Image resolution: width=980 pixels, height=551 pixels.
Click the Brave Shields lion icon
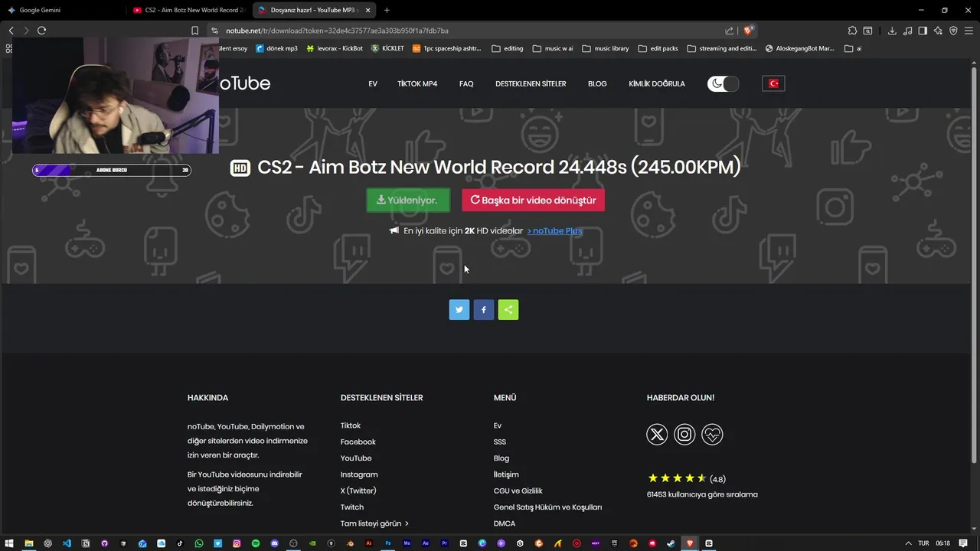pos(748,31)
